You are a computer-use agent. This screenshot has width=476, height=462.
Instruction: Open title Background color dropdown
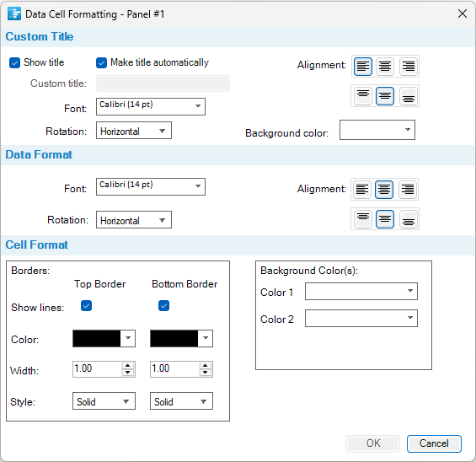coord(377,130)
